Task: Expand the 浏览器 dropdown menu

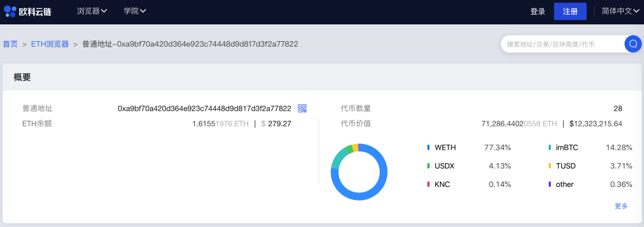Action: click(92, 11)
